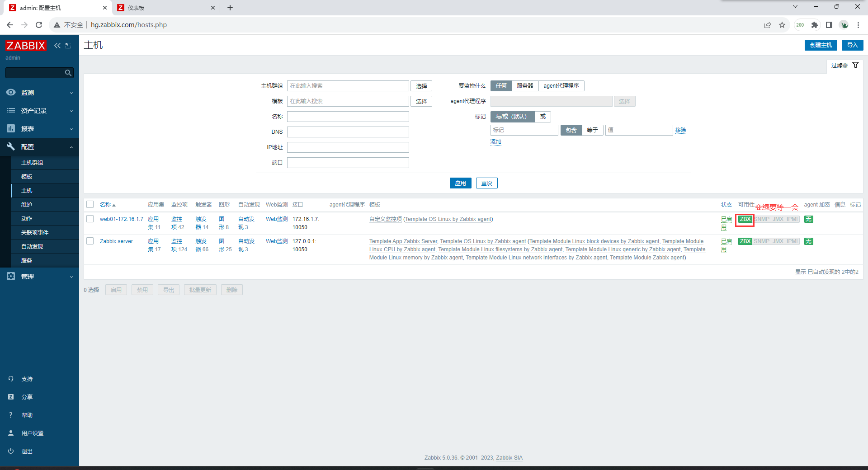Screen dimensions: 868x470
Task: Open 分享 share Z icon
Action: click(x=11, y=397)
